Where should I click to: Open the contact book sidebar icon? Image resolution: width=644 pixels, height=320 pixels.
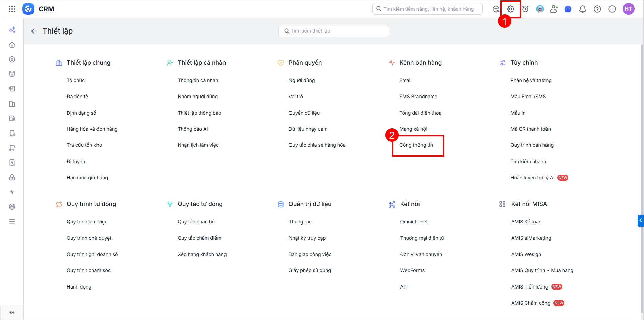[12, 89]
